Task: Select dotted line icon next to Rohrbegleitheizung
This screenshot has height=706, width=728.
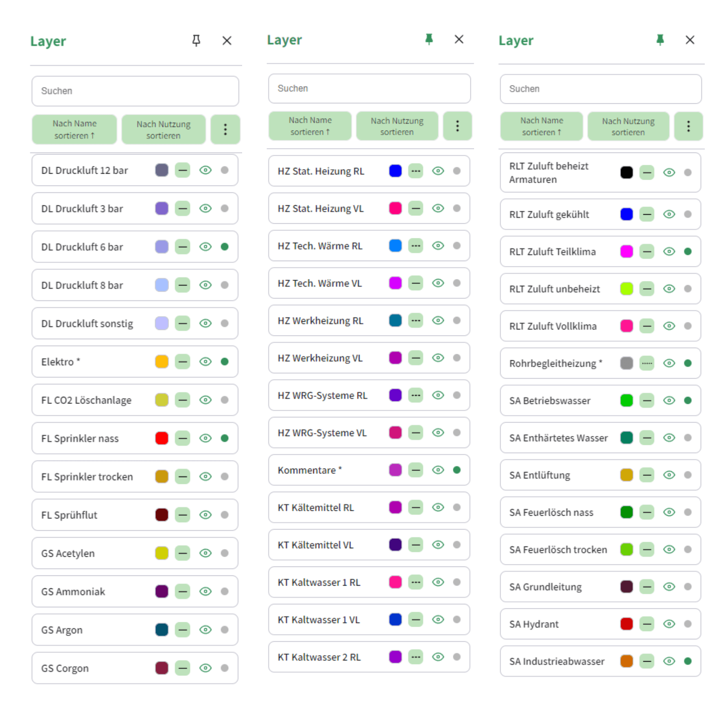Action: coord(647,363)
